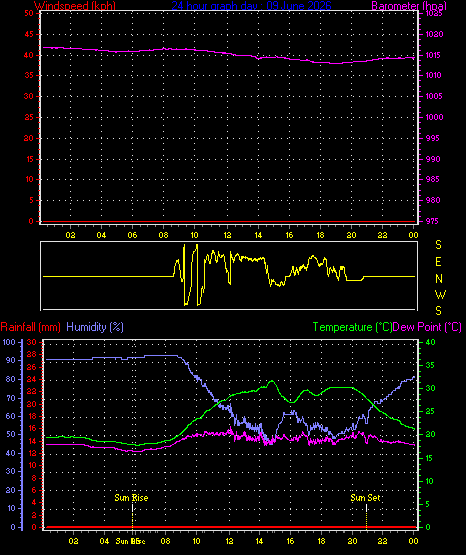Click the "N" wind direction label

coord(439,279)
